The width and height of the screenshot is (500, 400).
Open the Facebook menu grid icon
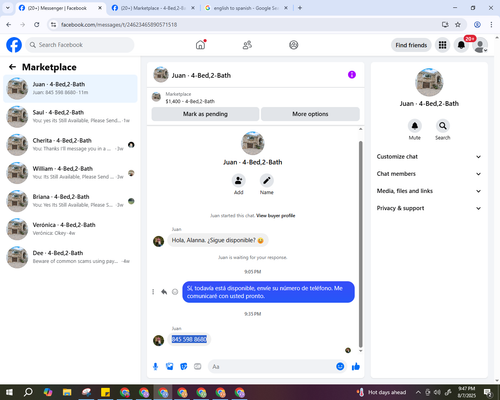tap(442, 45)
